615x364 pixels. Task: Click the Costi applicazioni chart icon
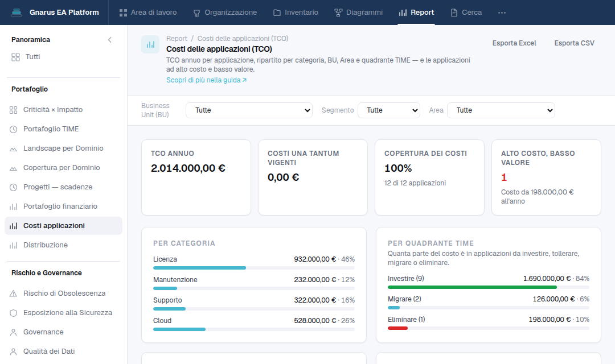(x=13, y=226)
